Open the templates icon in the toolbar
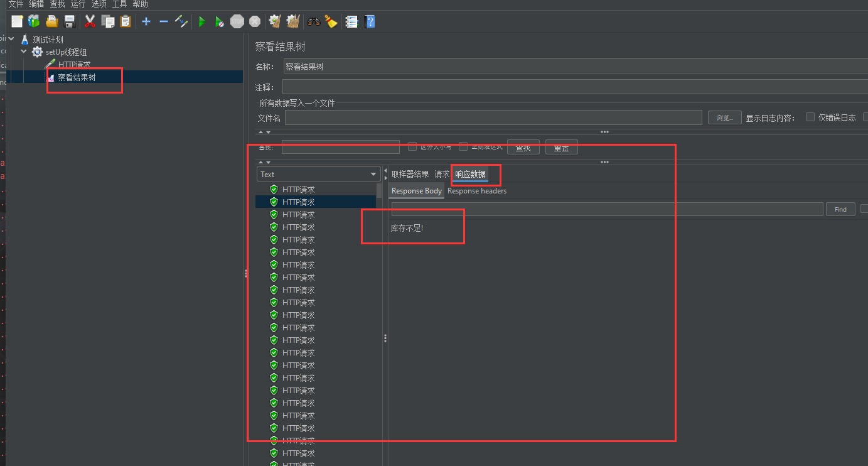 pyautogui.click(x=35, y=22)
